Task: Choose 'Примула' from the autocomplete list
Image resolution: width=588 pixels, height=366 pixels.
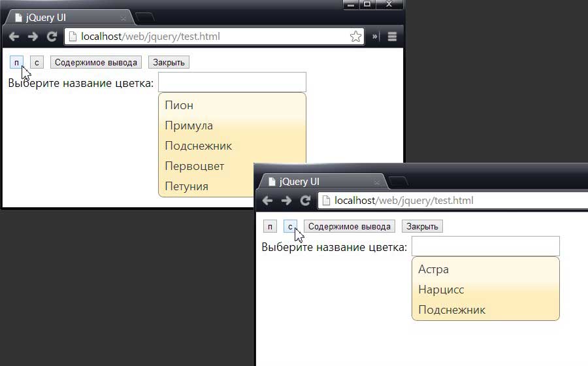Action: tap(232, 125)
